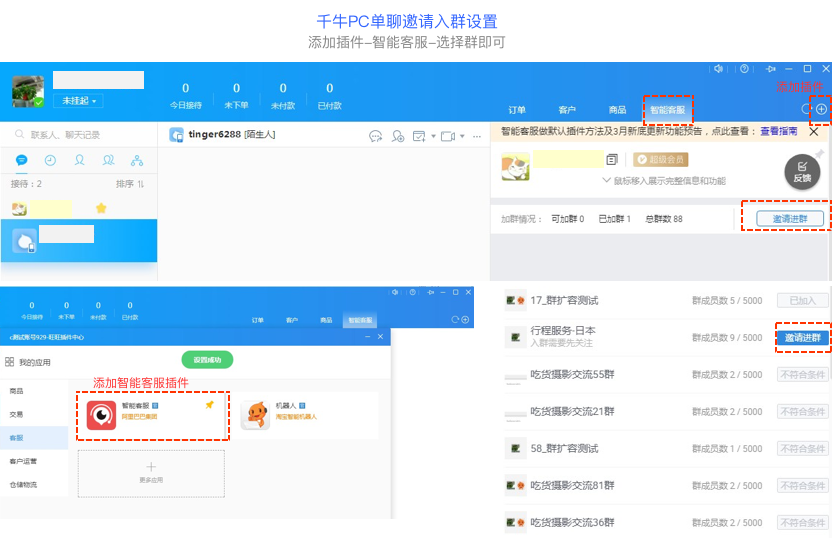Switch to 智能客服 tab in lower window

[x=360, y=320]
